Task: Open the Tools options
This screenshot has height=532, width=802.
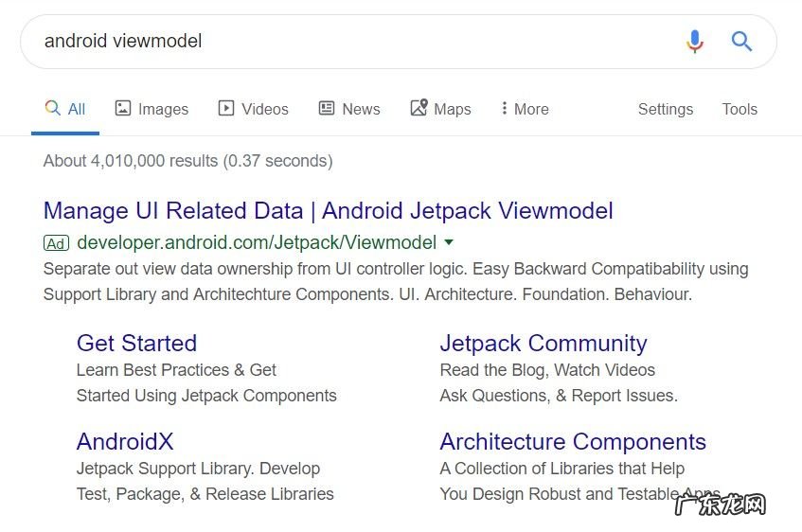Action: (x=740, y=109)
